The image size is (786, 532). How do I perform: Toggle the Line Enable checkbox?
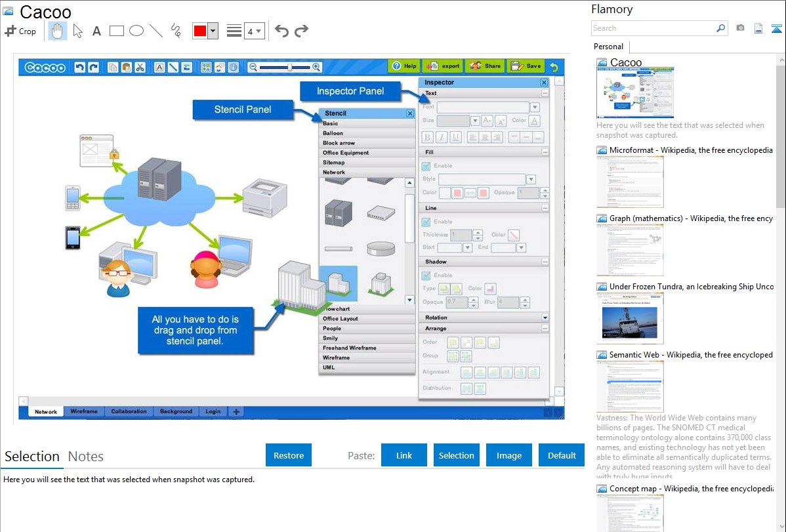coord(426,222)
